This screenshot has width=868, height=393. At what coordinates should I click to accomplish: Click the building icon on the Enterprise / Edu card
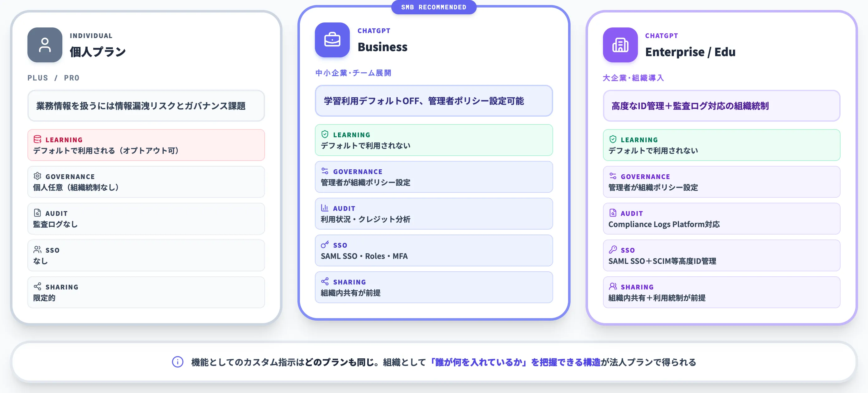[620, 45]
